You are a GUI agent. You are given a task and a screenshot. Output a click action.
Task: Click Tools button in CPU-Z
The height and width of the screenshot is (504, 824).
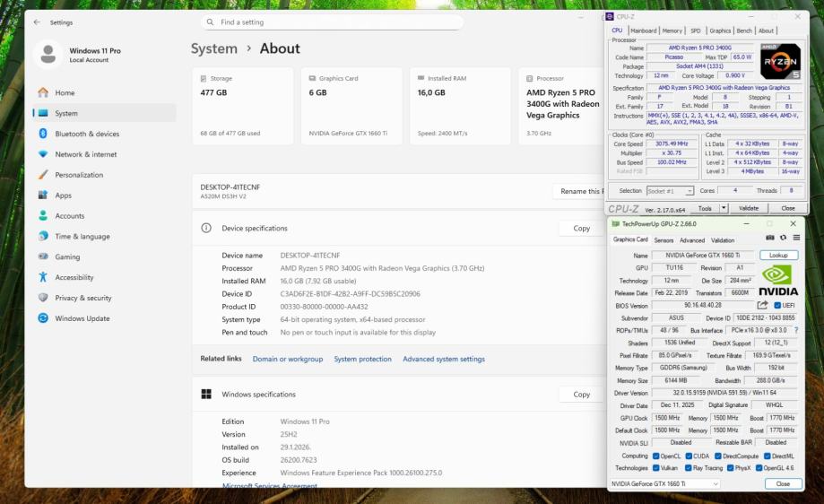705,208
